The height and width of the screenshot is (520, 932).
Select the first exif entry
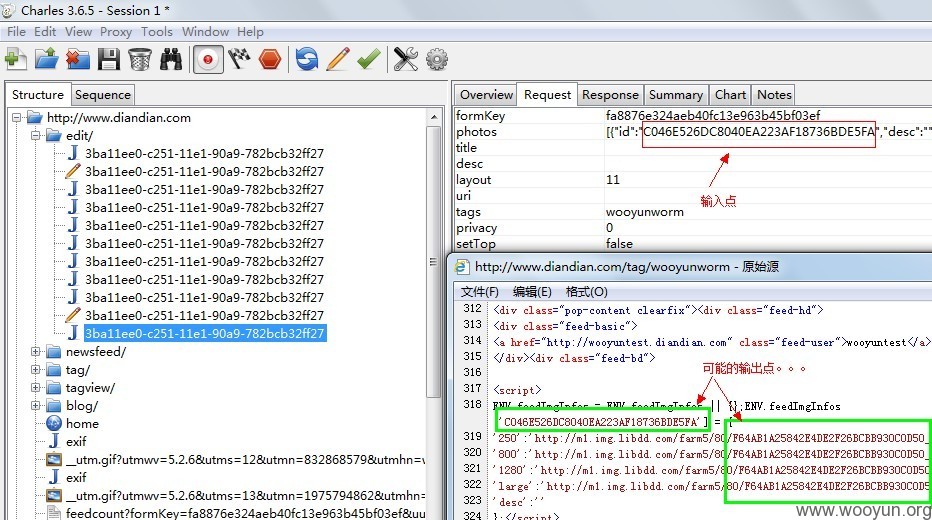point(76,442)
